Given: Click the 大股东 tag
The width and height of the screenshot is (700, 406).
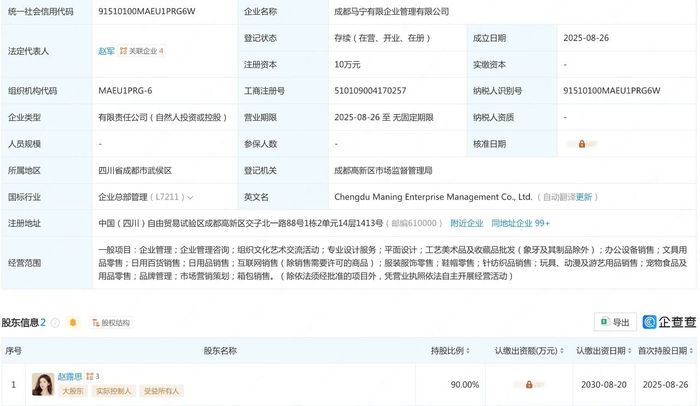Looking at the screenshot, I should pyautogui.click(x=73, y=391).
